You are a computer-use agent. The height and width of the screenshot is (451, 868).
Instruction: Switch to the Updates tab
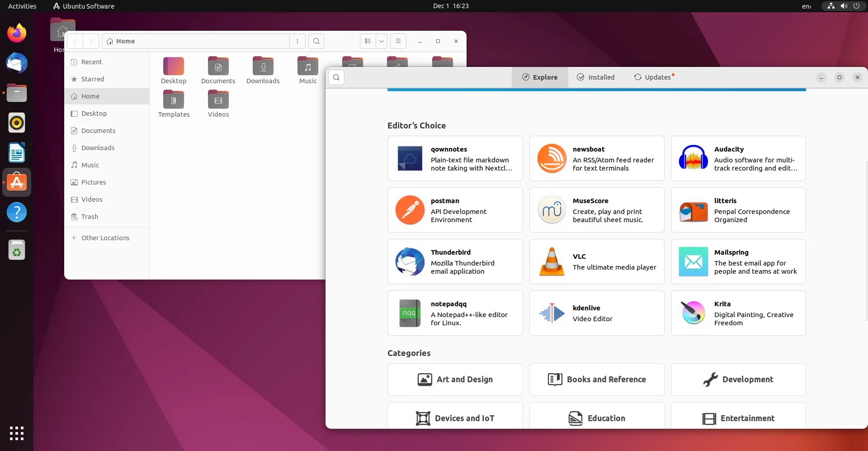653,77
